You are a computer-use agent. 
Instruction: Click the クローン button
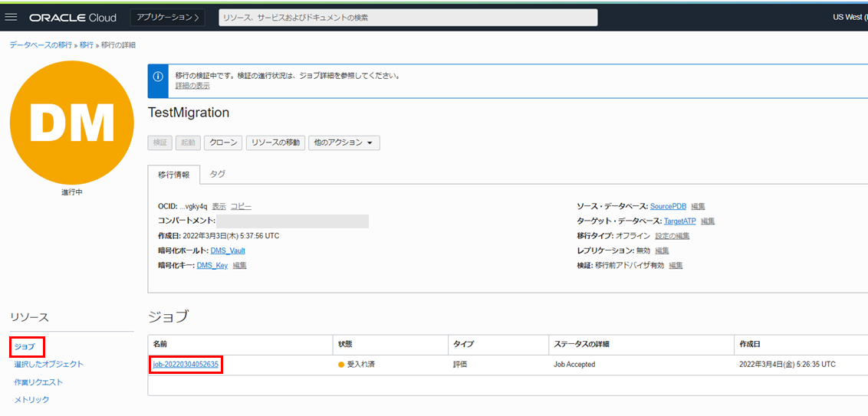(223, 143)
